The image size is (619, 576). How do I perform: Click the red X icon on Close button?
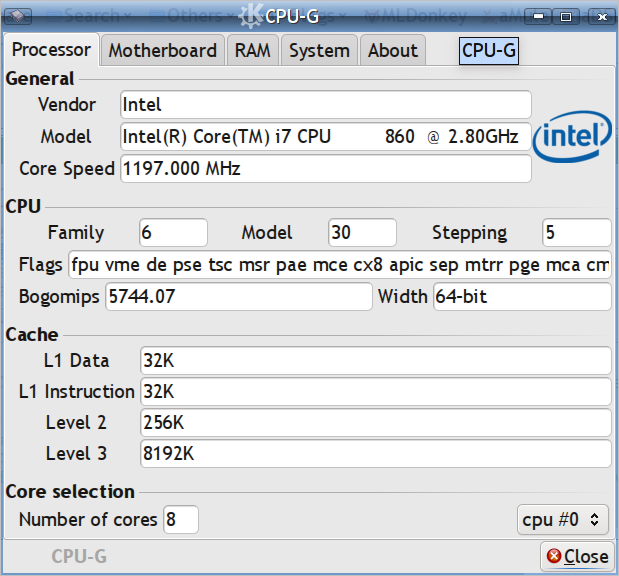point(554,556)
